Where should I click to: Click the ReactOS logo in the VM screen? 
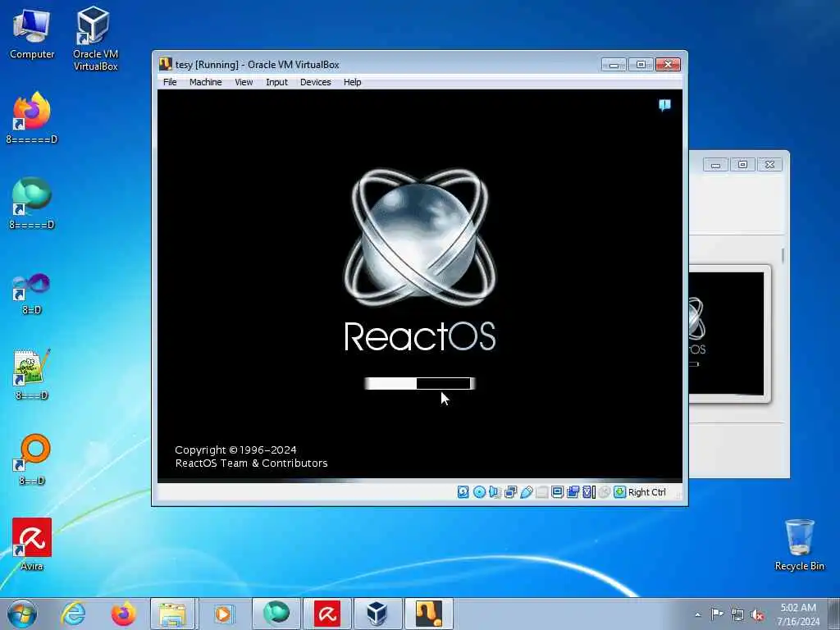pyautogui.click(x=420, y=237)
